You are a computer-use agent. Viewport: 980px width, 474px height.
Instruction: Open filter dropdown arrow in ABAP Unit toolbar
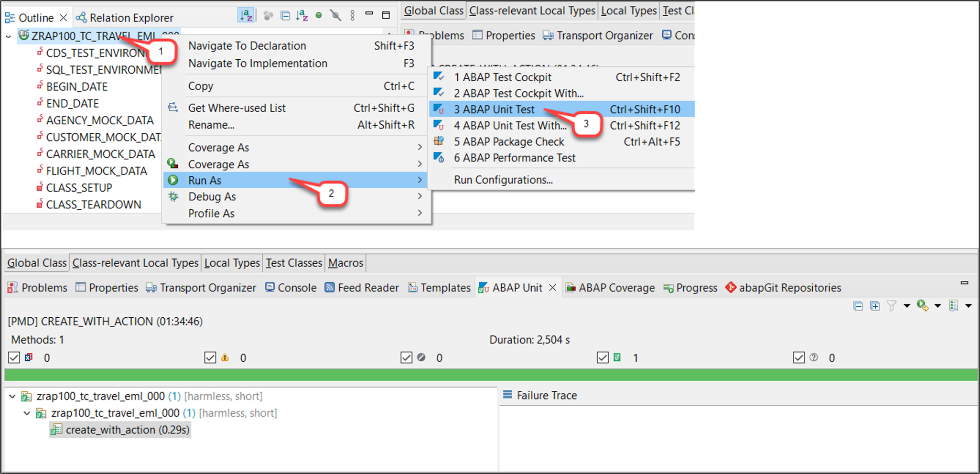907,306
